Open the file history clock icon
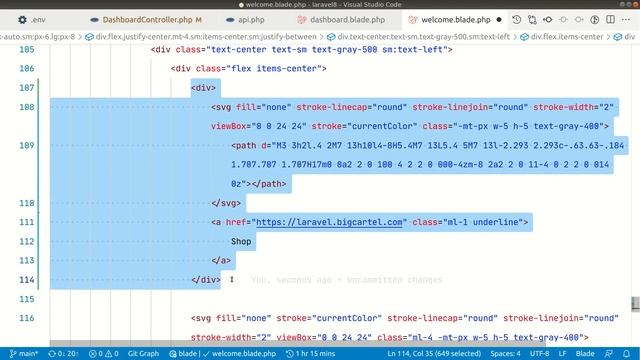 [x=516, y=20]
